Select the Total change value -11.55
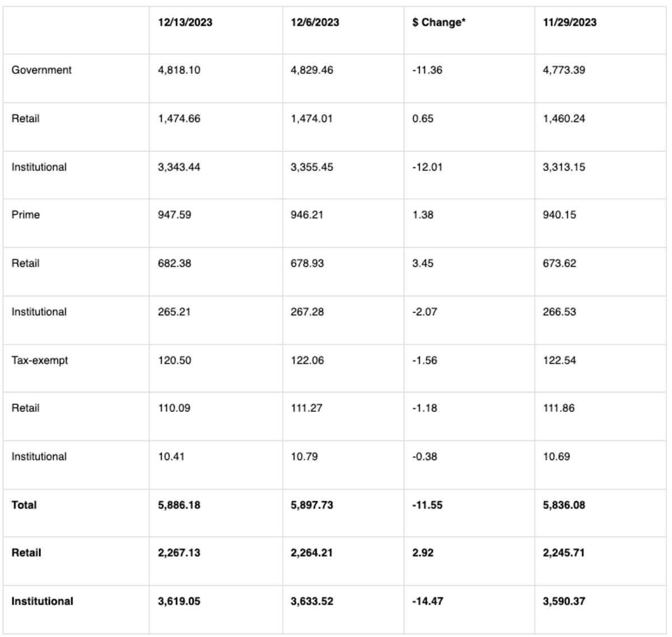The height and width of the screenshot is (637, 672). (427, 505)
